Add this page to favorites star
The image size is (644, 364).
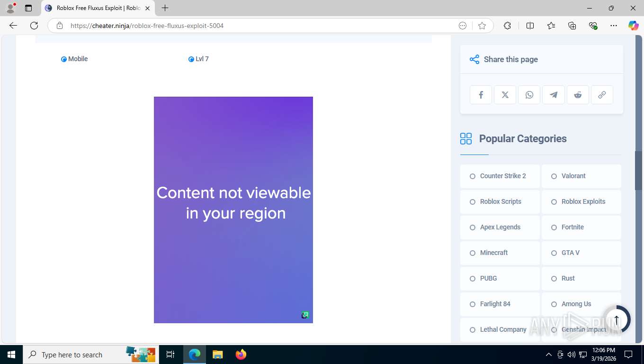[x=482, y=26]
